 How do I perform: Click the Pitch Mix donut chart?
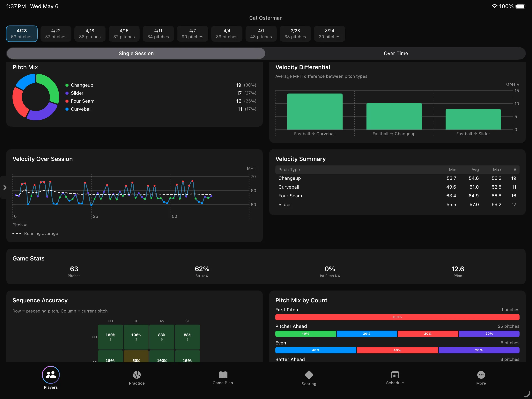[36, 97]
